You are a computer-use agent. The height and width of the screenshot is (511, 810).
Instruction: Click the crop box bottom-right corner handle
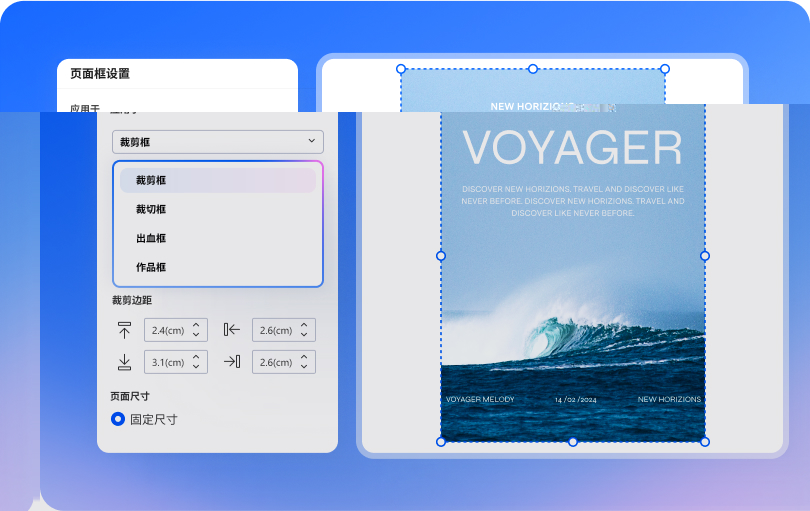click(705, 442)
